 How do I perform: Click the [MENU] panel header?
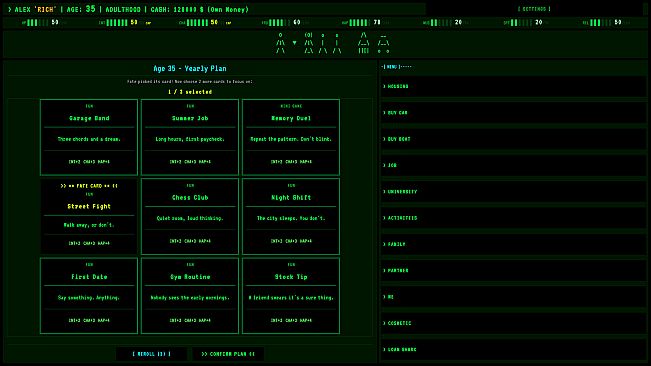(x=396, y=67)
